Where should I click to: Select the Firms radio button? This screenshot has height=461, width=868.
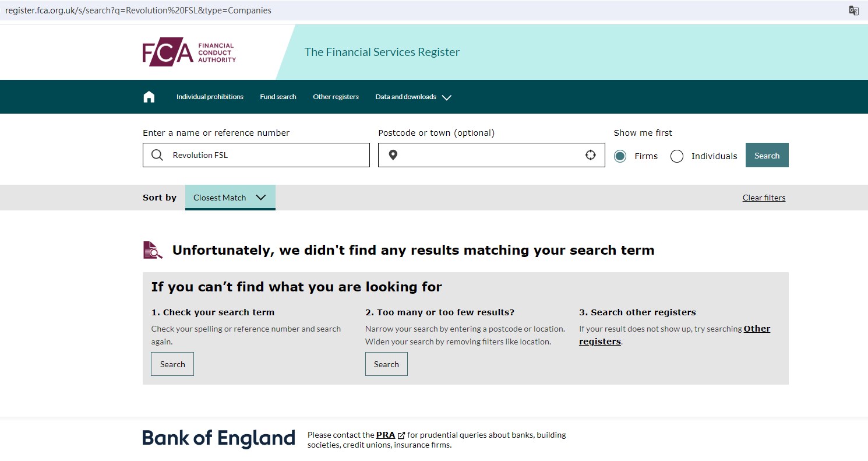click(x=620, y=156)
